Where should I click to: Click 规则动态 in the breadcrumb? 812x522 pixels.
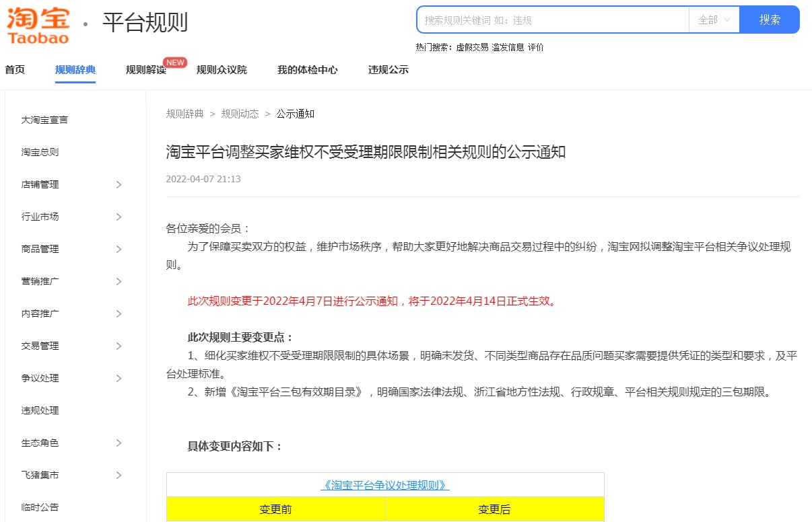click(x=240, y=114)
